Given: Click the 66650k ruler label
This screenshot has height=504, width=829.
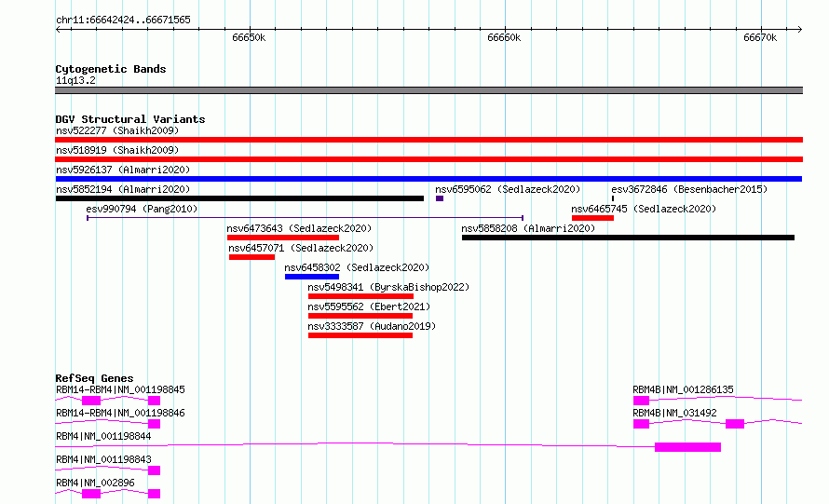Looking at the screenshot, I should coord(249,37).
